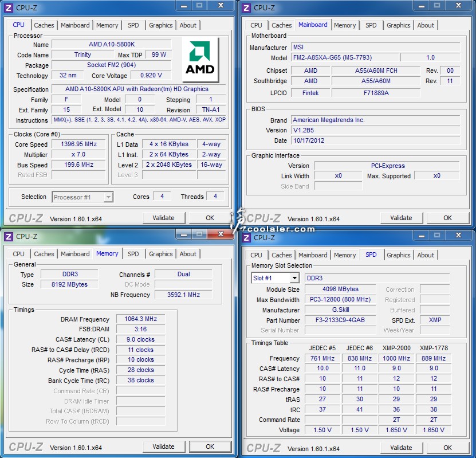Click the CPU-Z title icon of the Mainboard window
The width and height of the screenshot is (476, 458).
point(246,7)
